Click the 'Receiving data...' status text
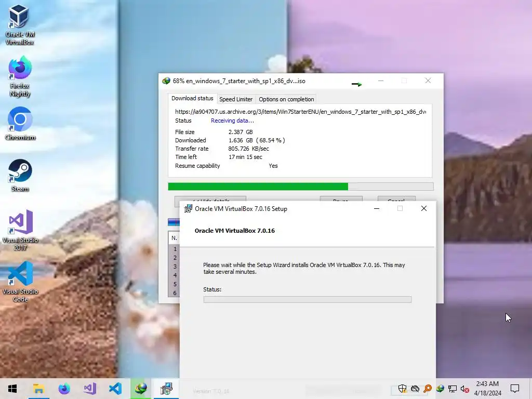532x399 pixels. [x=232, y=121]
